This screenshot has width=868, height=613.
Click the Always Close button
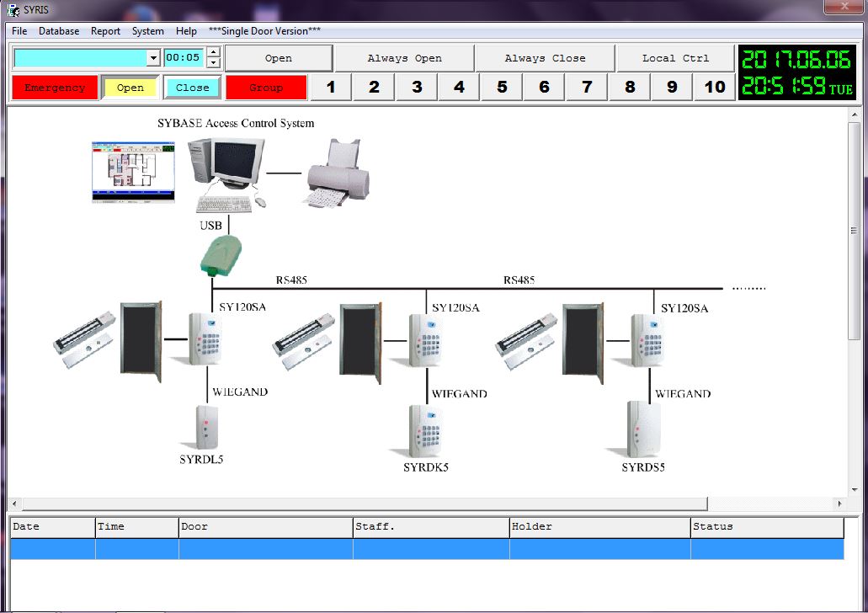pyautogui.click(x=546, y=57)
